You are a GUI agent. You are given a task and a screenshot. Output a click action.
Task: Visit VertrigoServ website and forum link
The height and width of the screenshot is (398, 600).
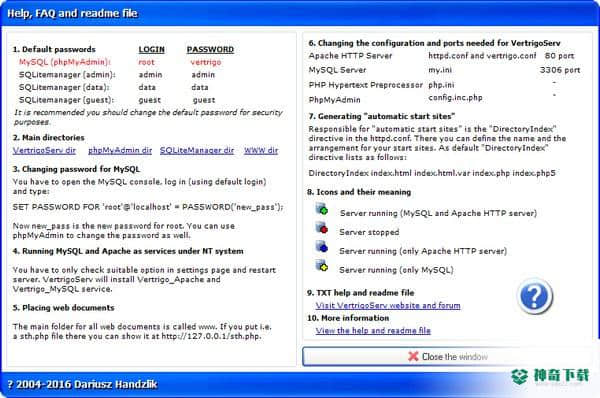388,305
